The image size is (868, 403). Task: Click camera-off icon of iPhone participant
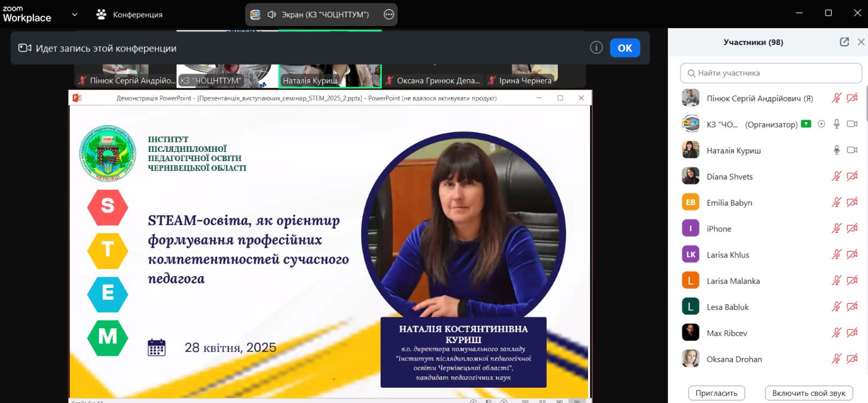click(852, 228)
